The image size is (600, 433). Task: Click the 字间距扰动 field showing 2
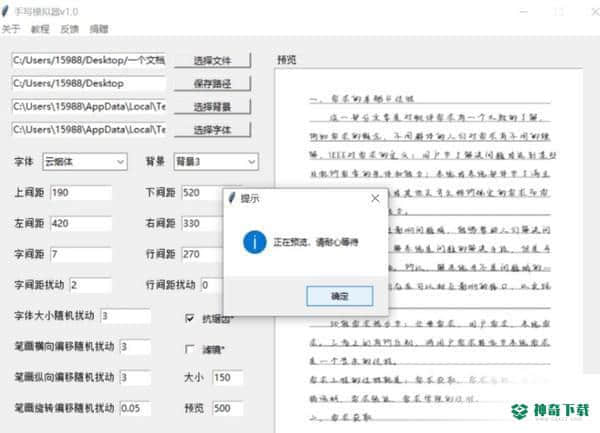(x=91, y=285)
